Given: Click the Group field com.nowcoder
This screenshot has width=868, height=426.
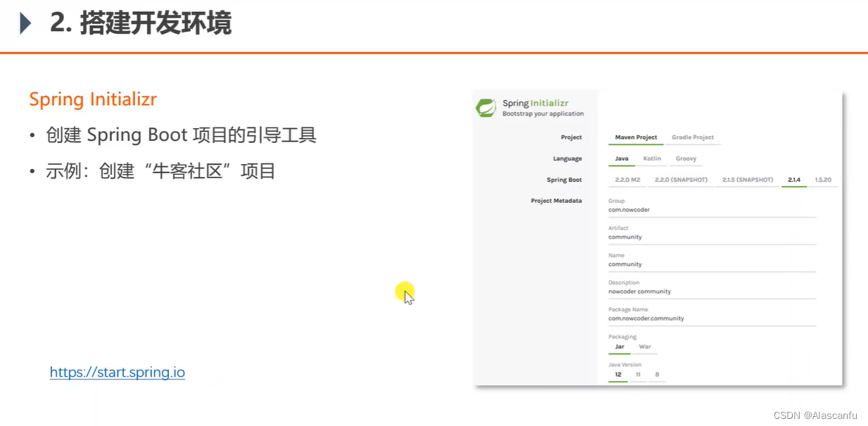Looking at the screenshot, I should click(712, 210).
